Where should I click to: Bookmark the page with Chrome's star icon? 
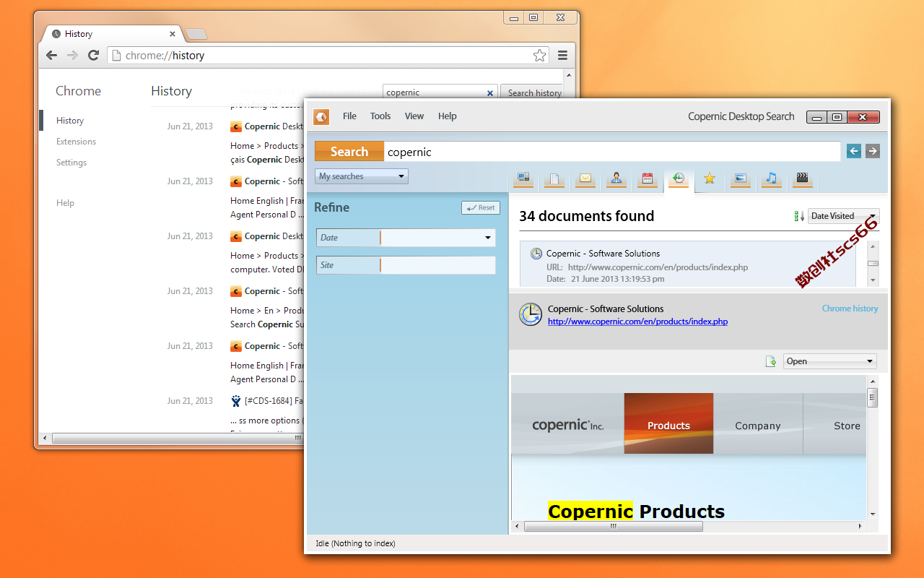coord(539,56)
